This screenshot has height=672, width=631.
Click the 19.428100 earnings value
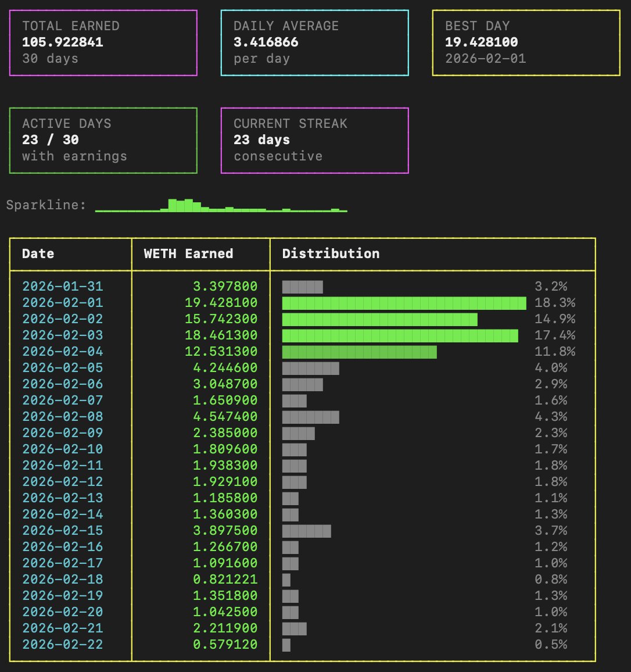(x=221, y=302)
